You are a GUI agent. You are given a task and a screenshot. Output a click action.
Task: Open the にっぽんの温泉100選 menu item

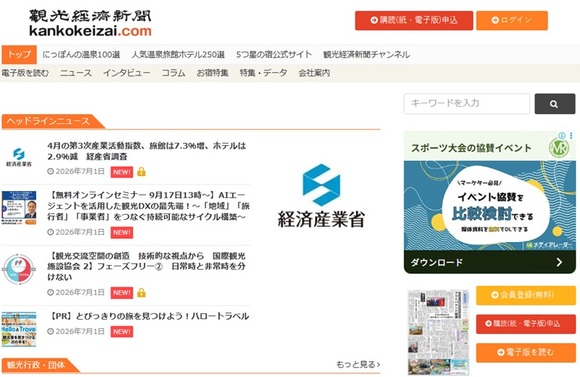click(81, 55)
